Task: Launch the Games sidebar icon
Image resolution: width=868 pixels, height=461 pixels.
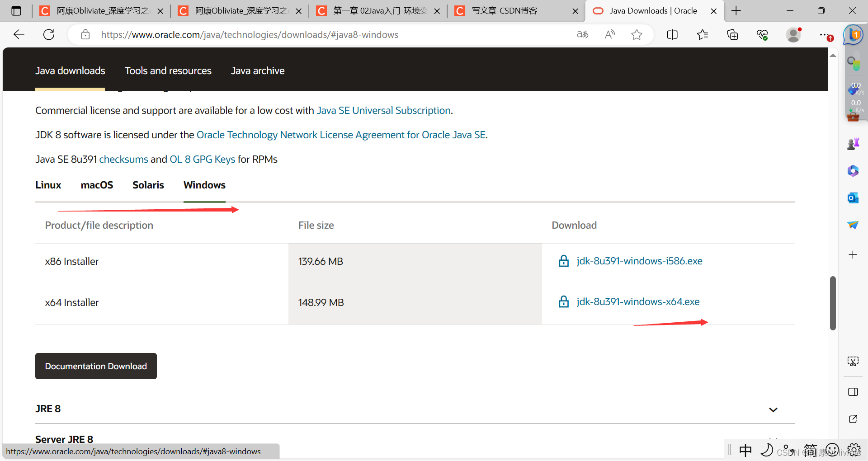Action: click(x=854, y=143)
